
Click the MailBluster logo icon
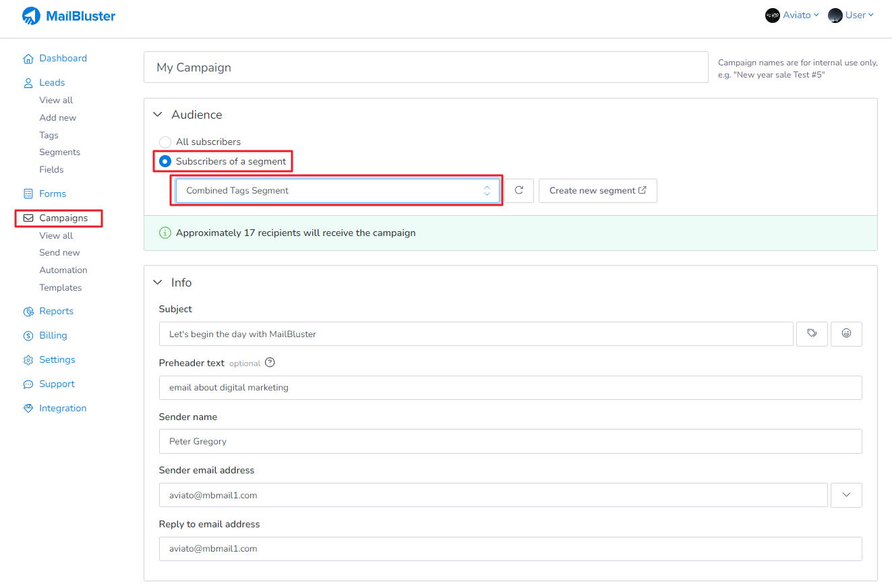[31, 16]
